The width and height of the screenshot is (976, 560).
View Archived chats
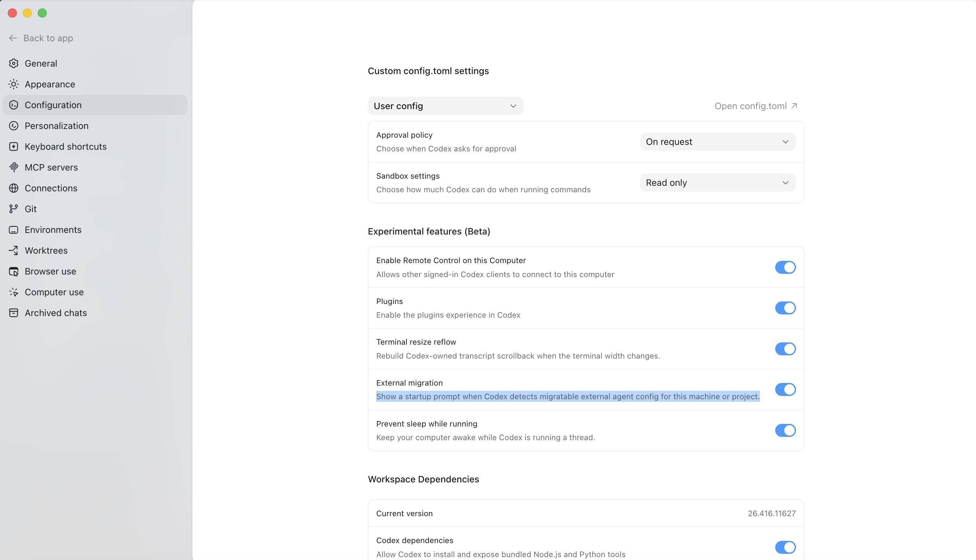pyautogui.click(x=95, y=313)
